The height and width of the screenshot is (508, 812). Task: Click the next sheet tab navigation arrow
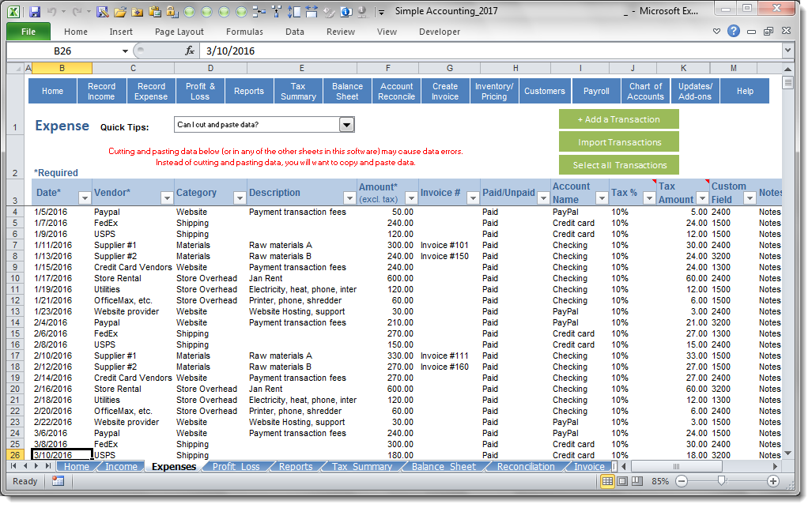[36, 466]
